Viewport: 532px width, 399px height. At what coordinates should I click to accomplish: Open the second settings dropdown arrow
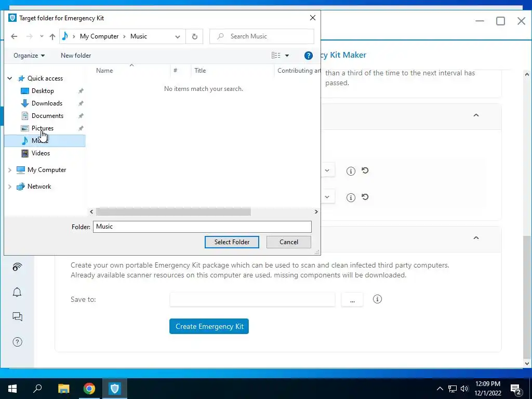[327, 197]
